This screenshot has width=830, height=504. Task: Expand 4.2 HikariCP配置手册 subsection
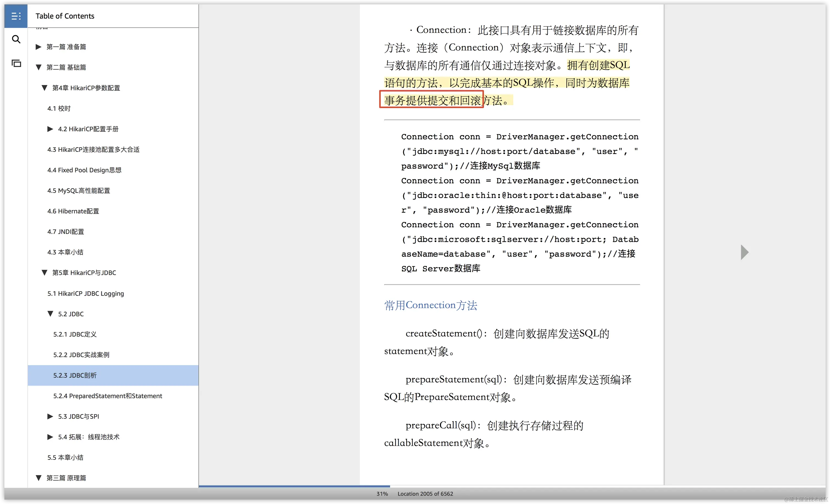50,129
